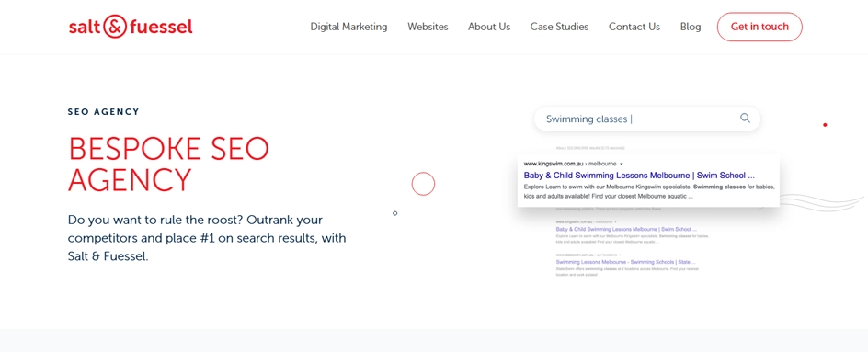This screenshot has height=352, width=868.
Task: Open the Blog page
Action: coord(691,27)
